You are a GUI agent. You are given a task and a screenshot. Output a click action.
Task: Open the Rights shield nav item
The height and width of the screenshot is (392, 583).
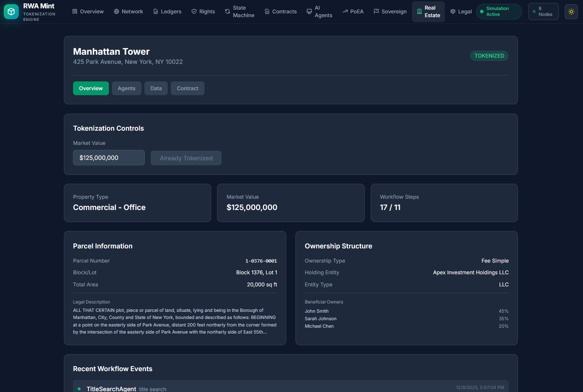pos(203,12)
